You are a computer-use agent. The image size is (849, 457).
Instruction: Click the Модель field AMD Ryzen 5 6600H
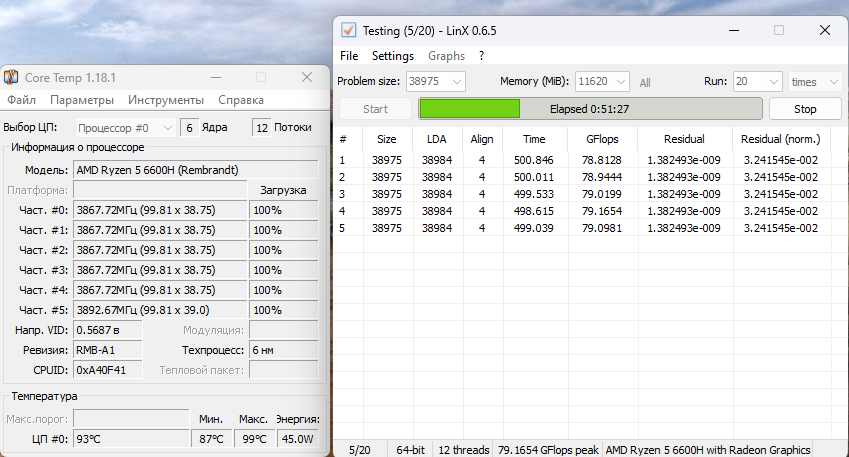[195, 170]
